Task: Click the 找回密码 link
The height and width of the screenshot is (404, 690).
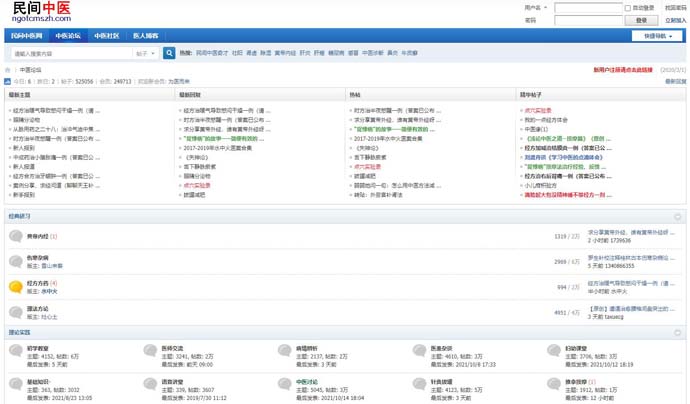Action: tap(675, 8)
